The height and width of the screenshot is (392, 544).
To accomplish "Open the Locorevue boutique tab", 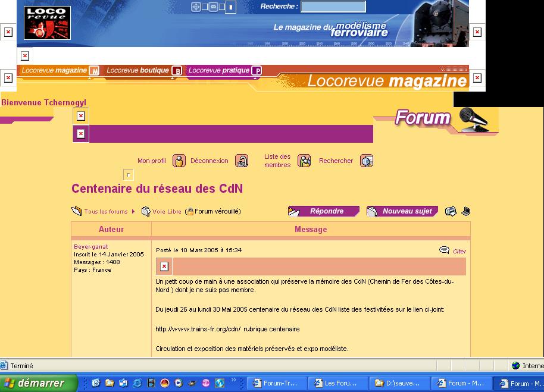I will click(x=137, y=70).
